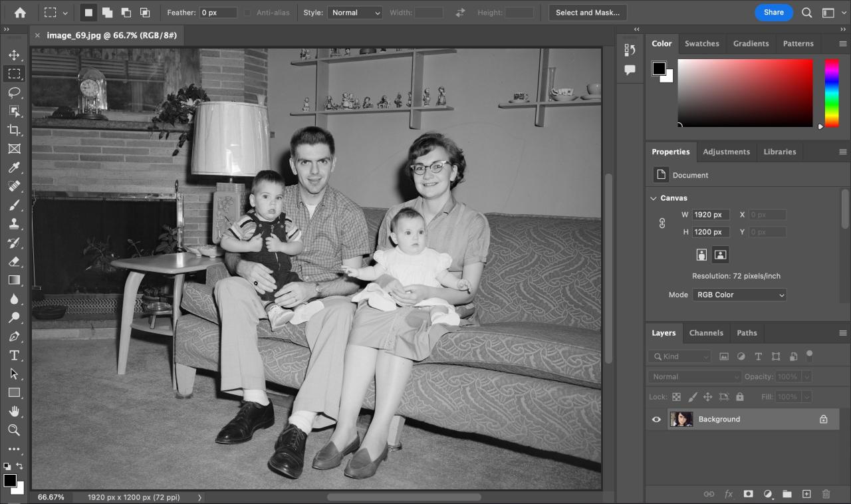Pick a hue on the rainbow color slider

tap(831, 93)
